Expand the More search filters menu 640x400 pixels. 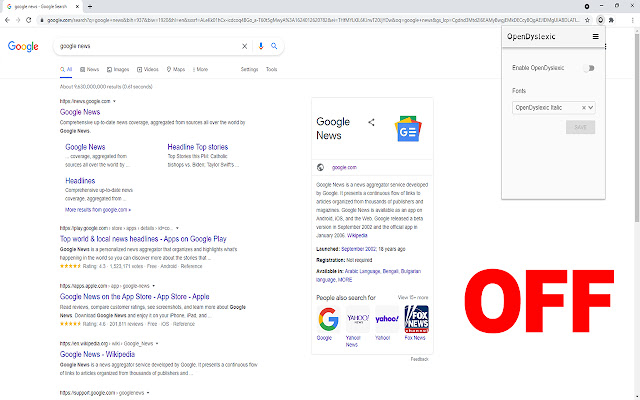[200, 69]
